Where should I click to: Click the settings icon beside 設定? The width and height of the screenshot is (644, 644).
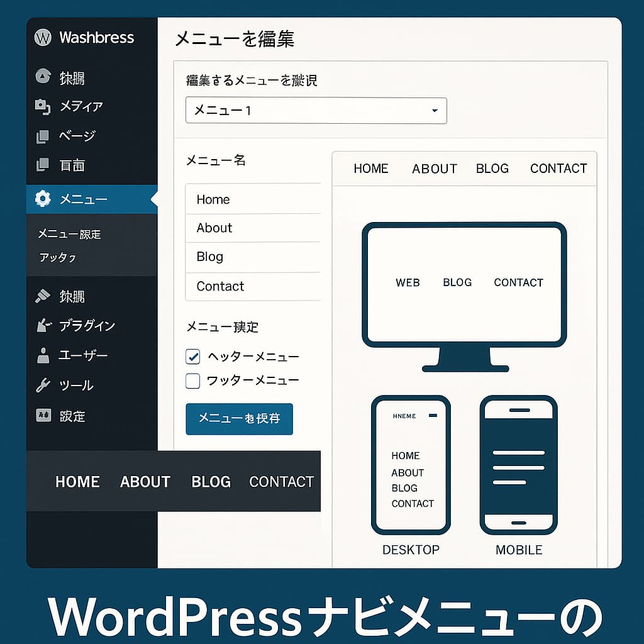[x=43, y=415]
